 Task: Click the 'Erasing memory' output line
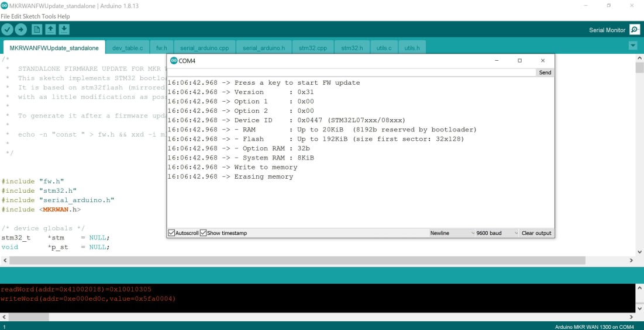[x=230, y=177]
